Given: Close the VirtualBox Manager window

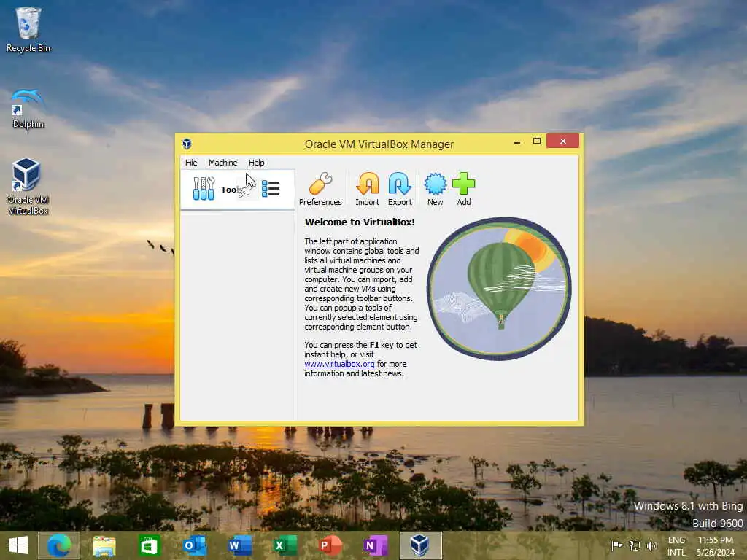Looking at the screenshot, I should pyautogui.click(x=562, y=141).
